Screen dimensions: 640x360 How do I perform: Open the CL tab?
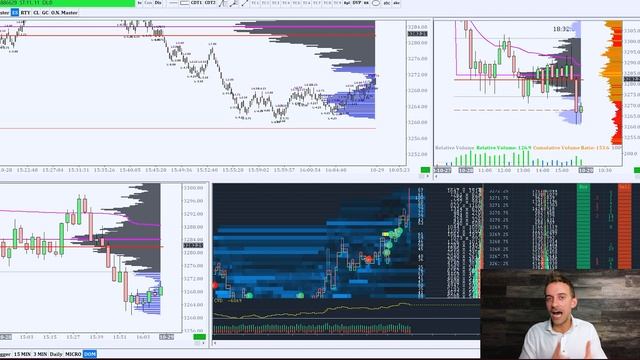tap(36, 13)
